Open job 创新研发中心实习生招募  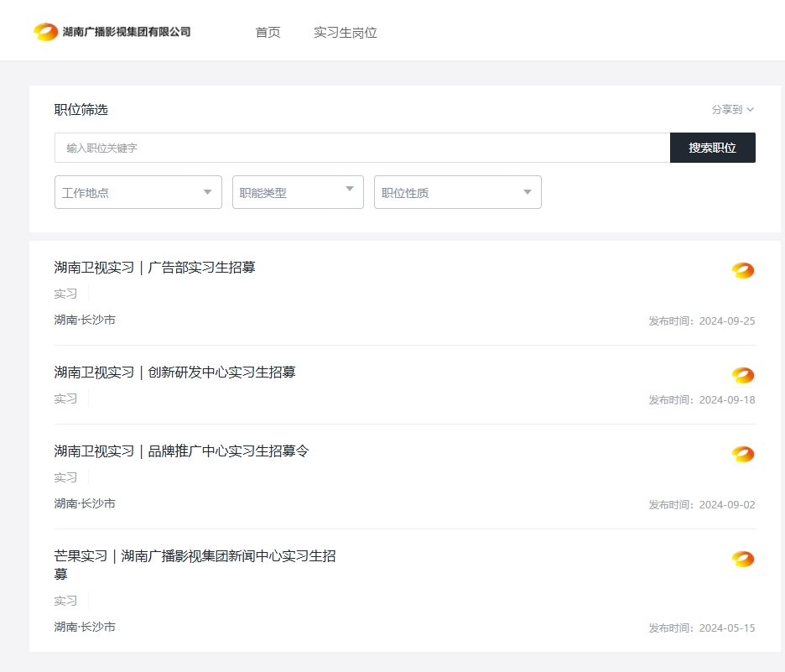174,372
